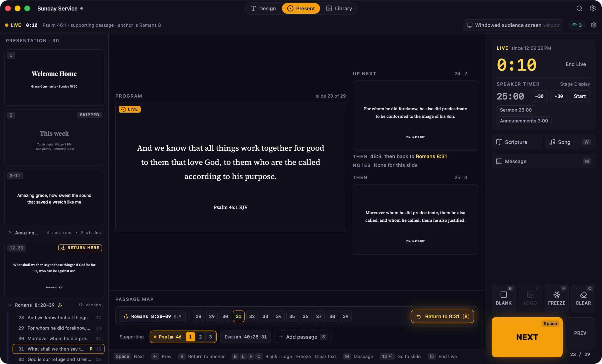Click the BLANK screen icon button
Viewport: 602px width, 364px height.
[x=503, y=298]
